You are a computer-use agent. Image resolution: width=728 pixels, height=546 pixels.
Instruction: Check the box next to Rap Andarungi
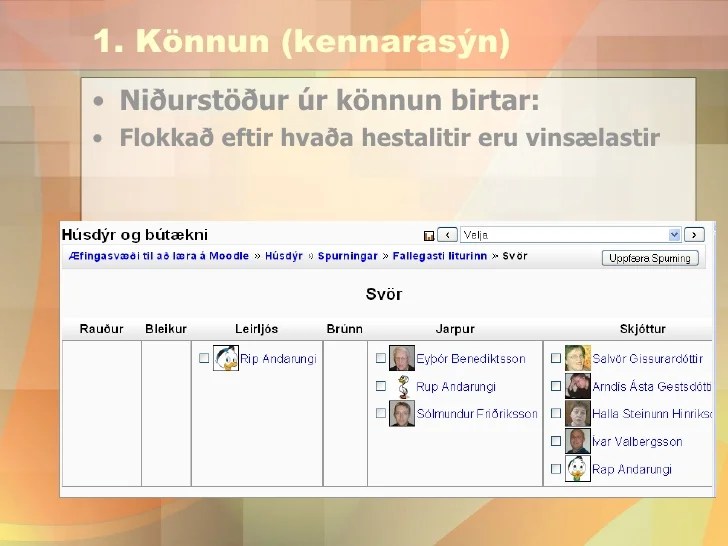click(556, 469)
